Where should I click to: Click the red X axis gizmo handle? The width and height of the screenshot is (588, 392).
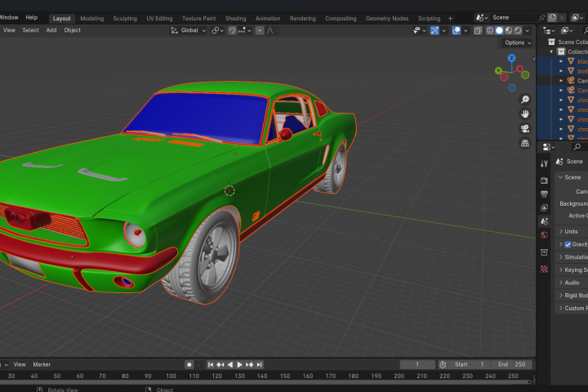coord(519,69)
